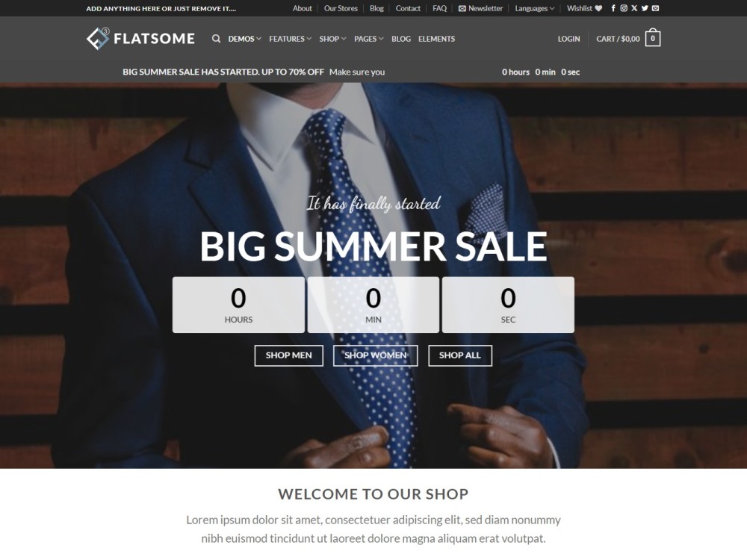Screen dimensions: 747x560
Task: Open the search magnifier icon
Action: [x=217, y=39]
